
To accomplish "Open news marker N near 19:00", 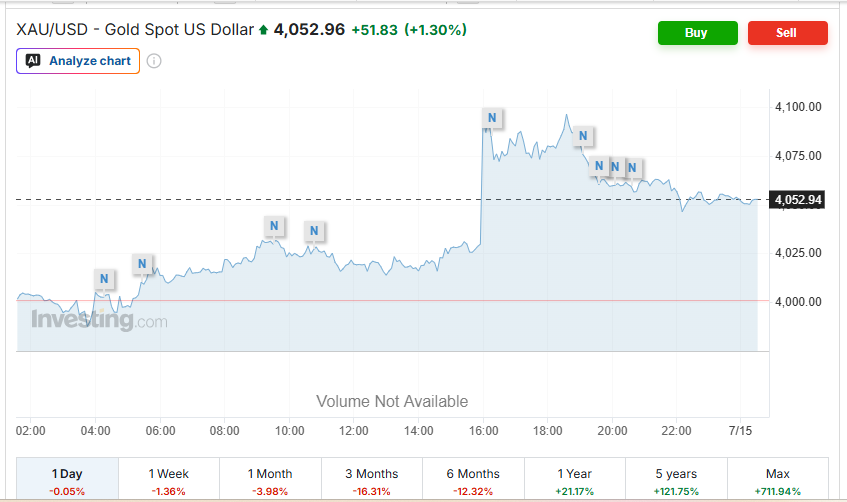I will point(583,136).
